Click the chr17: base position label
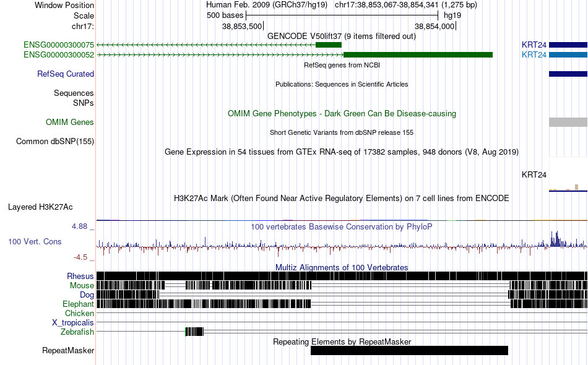 pos(83,26)
